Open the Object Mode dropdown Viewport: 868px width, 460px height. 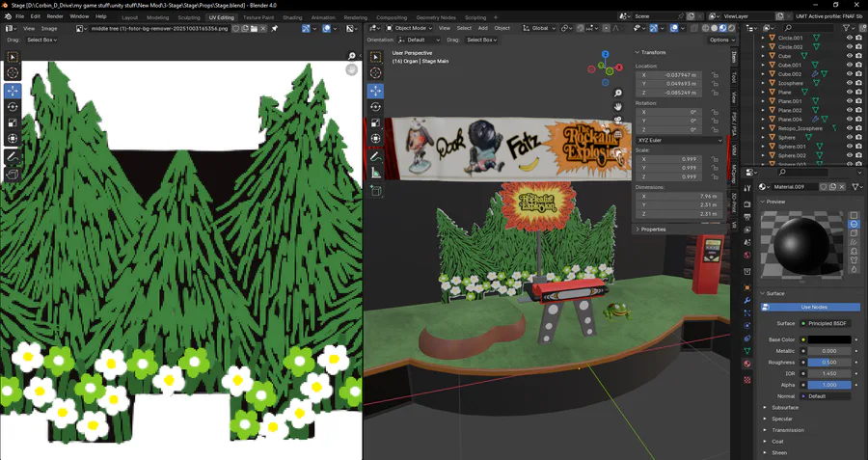tap(407, 28)
